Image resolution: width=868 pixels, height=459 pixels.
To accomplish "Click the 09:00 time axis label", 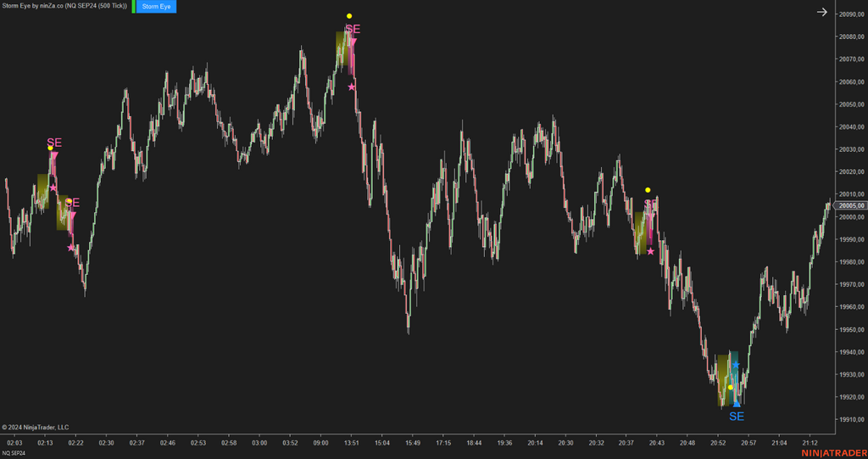I will [320, 443].
